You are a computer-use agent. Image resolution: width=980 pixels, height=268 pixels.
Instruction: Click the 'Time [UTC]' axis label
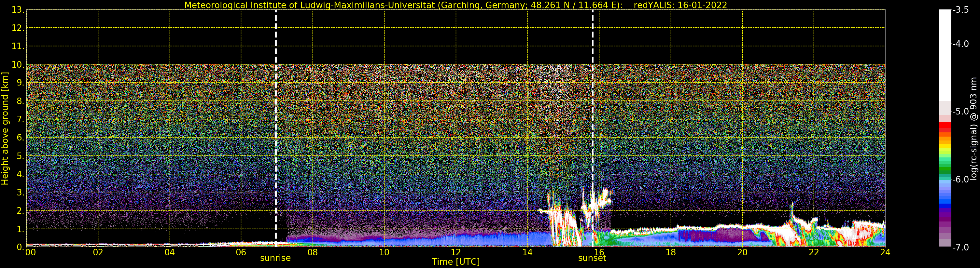point(456,261)
